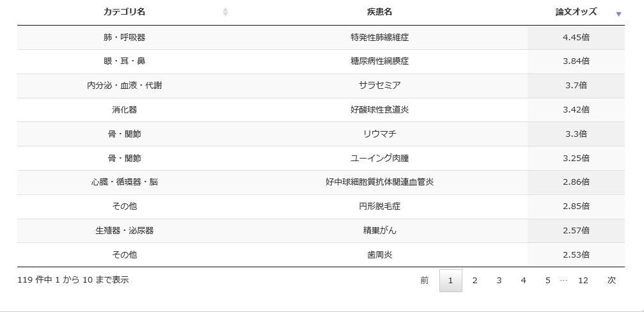Sort by カテゴリ名 using sort arrows icon
The height and width of the screenshot is (312, 644).
225,12
